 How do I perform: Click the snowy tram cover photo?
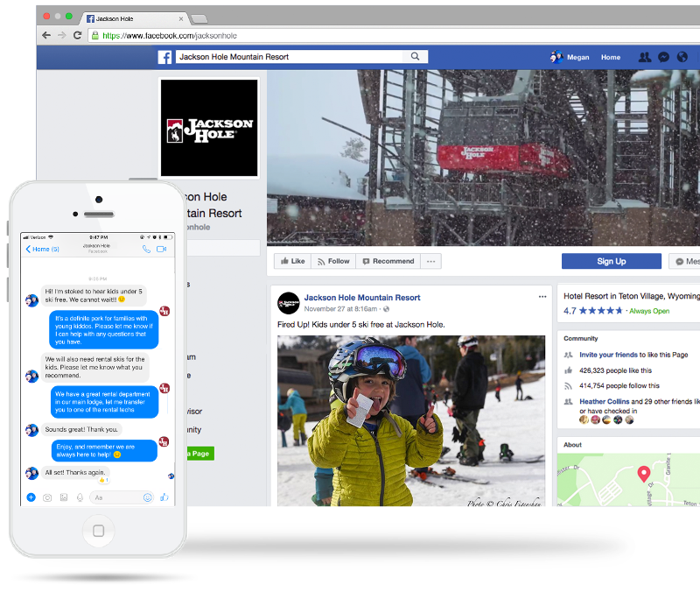(484, 158)
